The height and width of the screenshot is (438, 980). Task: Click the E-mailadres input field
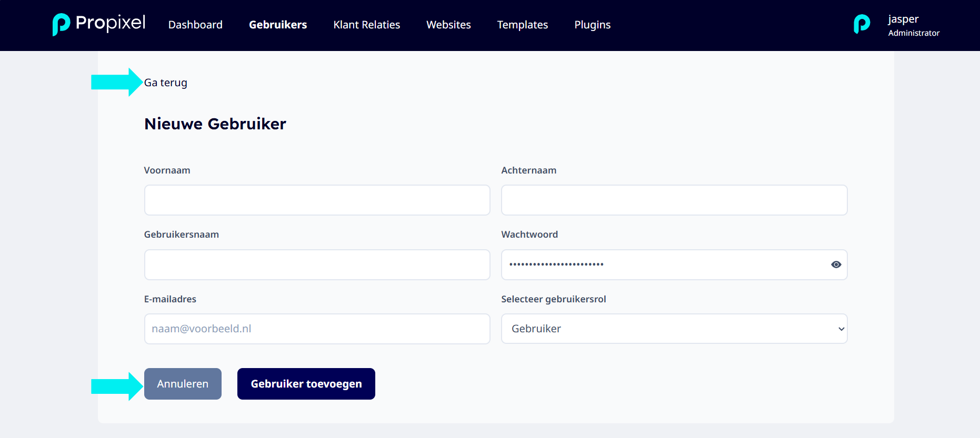[x=317, y=329]
